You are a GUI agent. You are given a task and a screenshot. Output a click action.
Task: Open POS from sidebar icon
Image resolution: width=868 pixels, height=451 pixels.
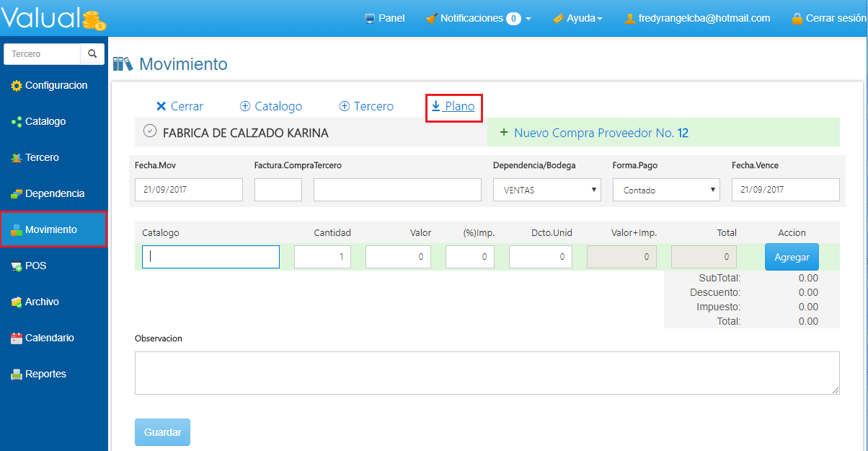pyautogui.click(x=17, y=266)
